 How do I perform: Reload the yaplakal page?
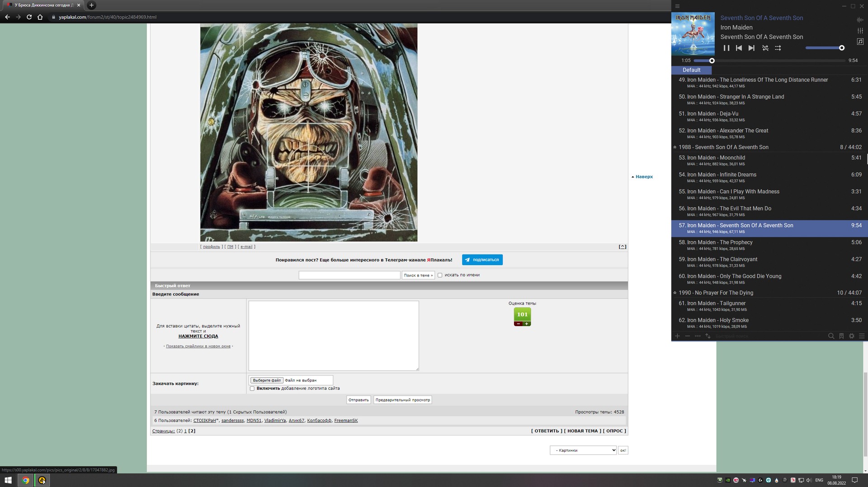pos(29,17)
